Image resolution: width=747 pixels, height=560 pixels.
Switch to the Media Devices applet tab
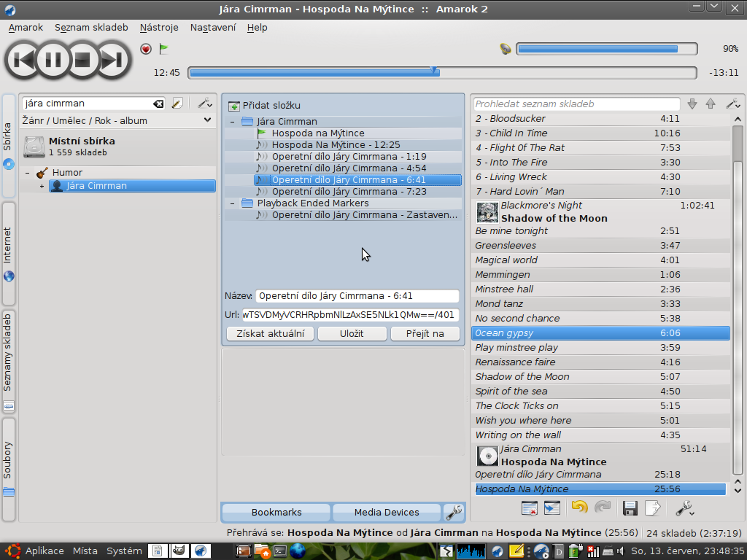pyautogui.click(x=387, y=513)
